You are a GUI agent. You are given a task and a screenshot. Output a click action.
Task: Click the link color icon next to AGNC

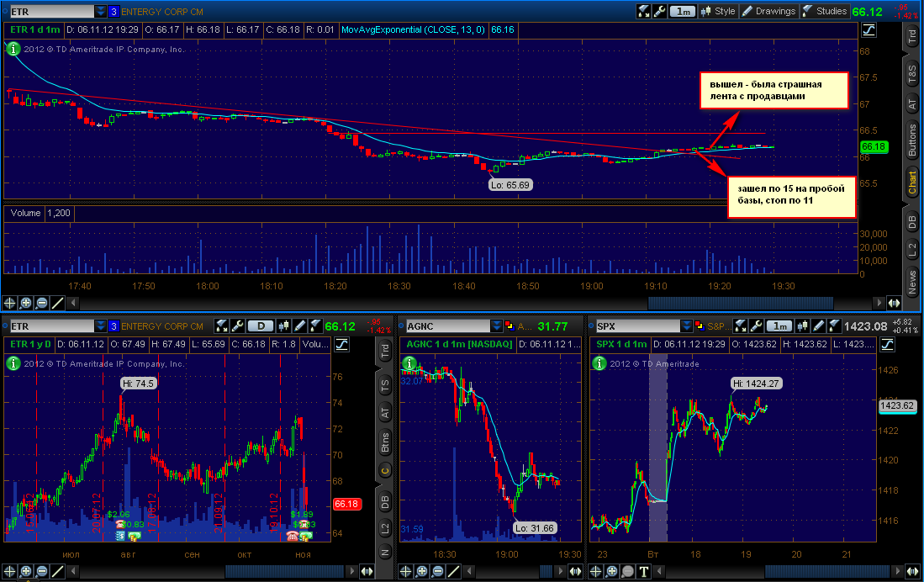pos(510,326)
